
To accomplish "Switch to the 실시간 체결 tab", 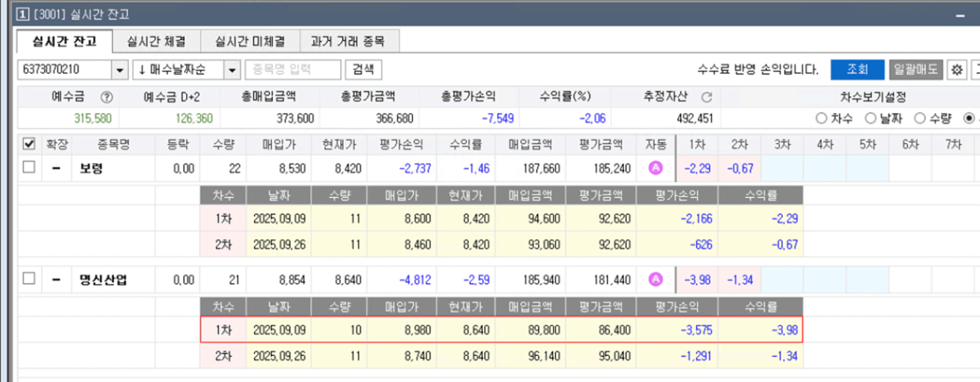I will coord(156,41).
